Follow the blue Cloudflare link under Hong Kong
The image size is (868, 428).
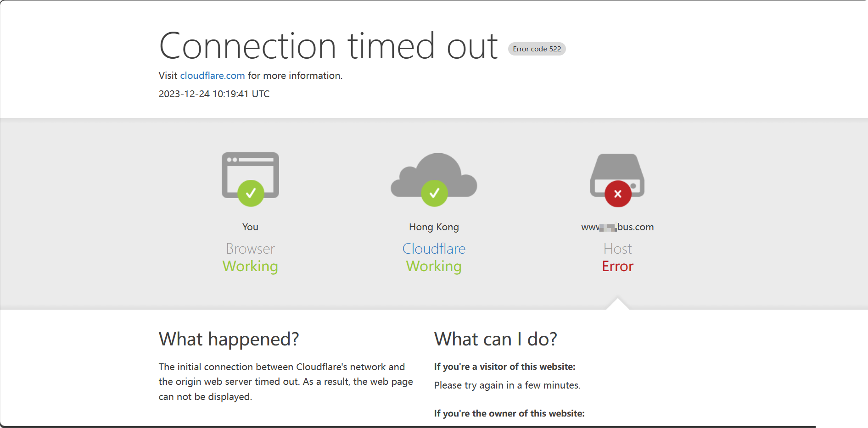[434, 249]
